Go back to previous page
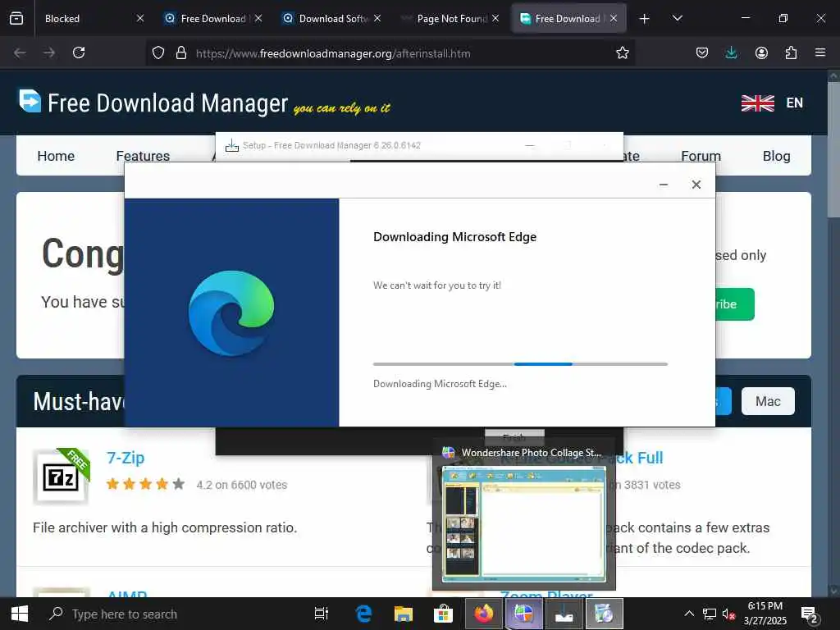Viewport: 840px width, 630px height. pyautogui.click(x=20, y=52)
